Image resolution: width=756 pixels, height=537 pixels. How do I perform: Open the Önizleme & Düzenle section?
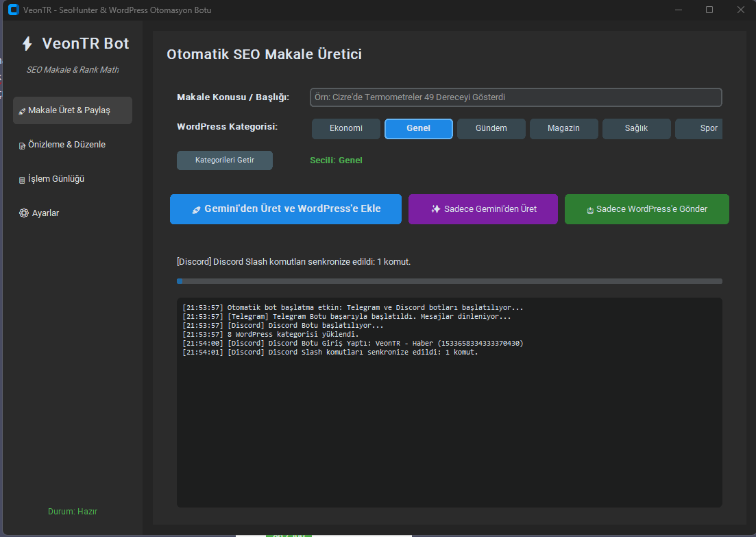coord(73,145)
